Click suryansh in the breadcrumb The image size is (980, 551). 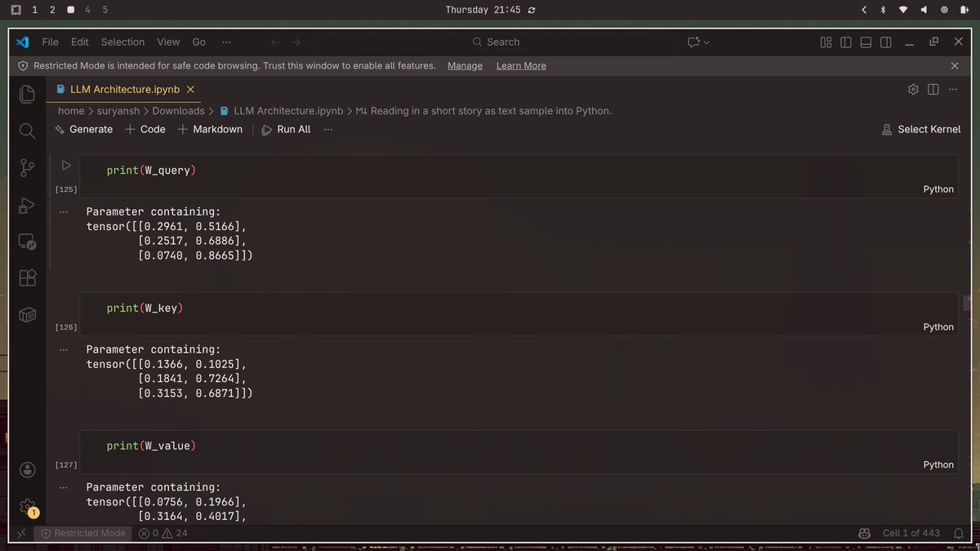tap(119, 111)
